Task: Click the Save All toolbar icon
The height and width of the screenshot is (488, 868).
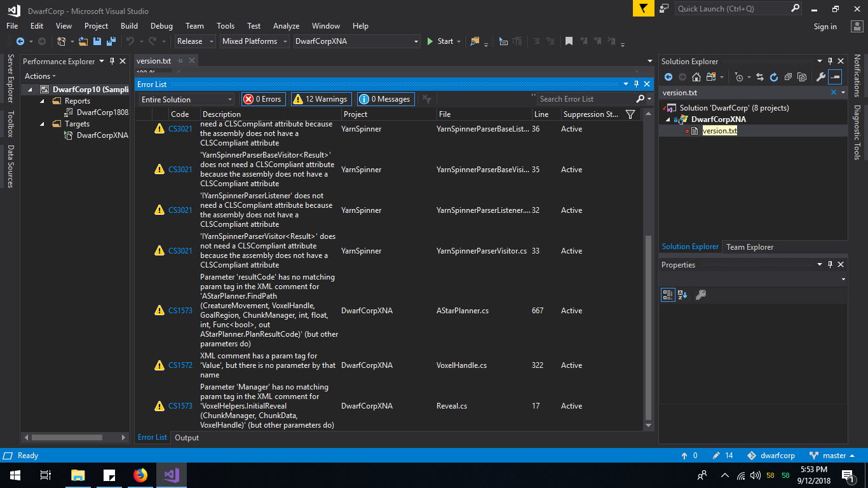Action: pyautogui.click(x=110, y=41)
